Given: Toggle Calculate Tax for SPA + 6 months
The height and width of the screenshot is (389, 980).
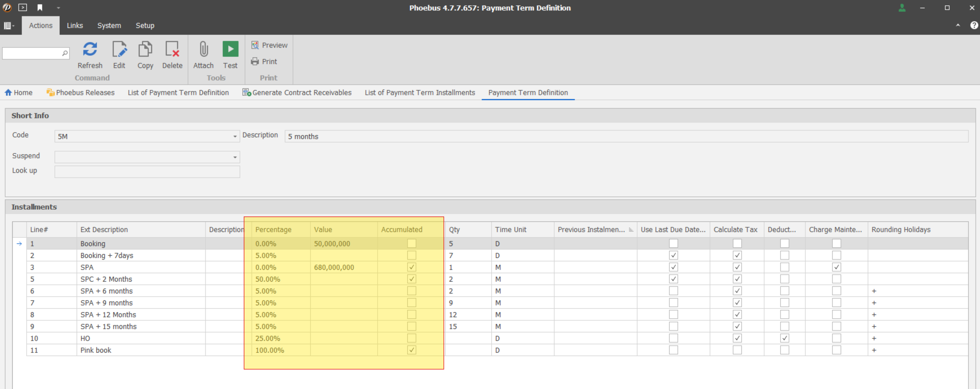Looking at the screenshot, I should tap(737, 291).
